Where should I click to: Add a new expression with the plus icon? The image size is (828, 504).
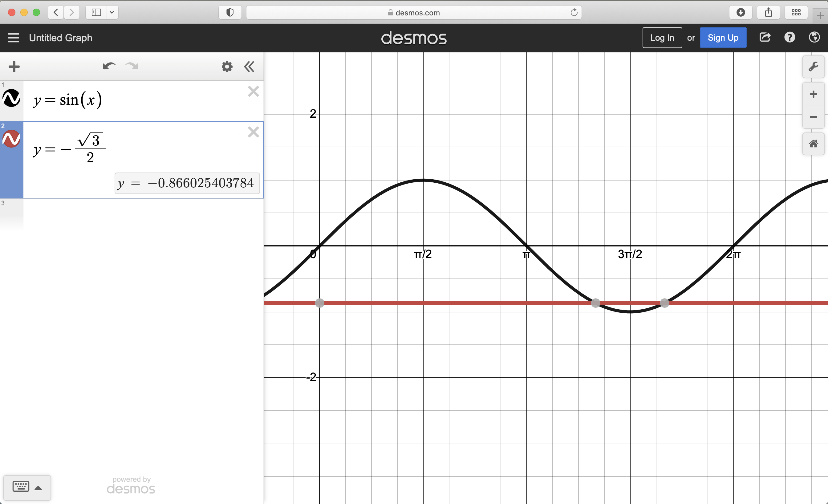tap(14, 66)
